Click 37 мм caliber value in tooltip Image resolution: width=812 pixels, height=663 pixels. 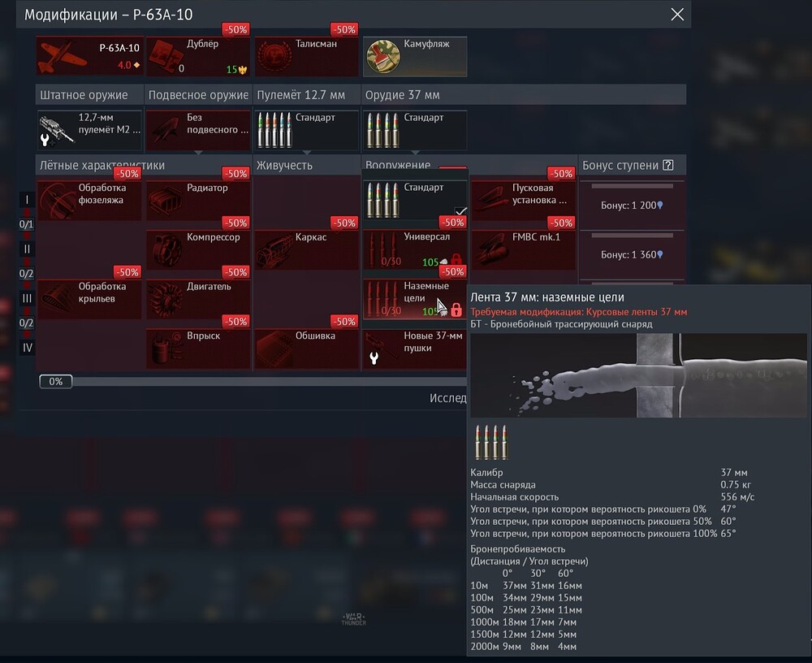pyautogui.click(x=734, y=472)
